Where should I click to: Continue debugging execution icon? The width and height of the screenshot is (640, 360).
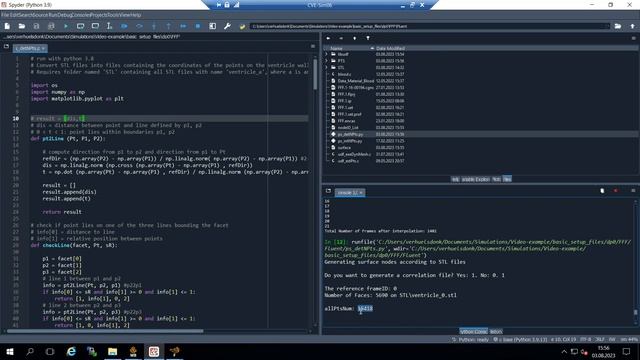pos(183,26)
